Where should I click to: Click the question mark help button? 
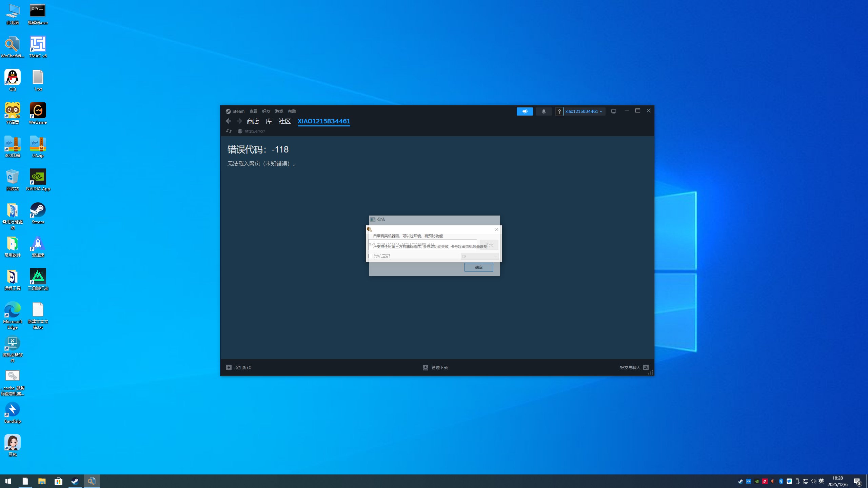(559, 111)
